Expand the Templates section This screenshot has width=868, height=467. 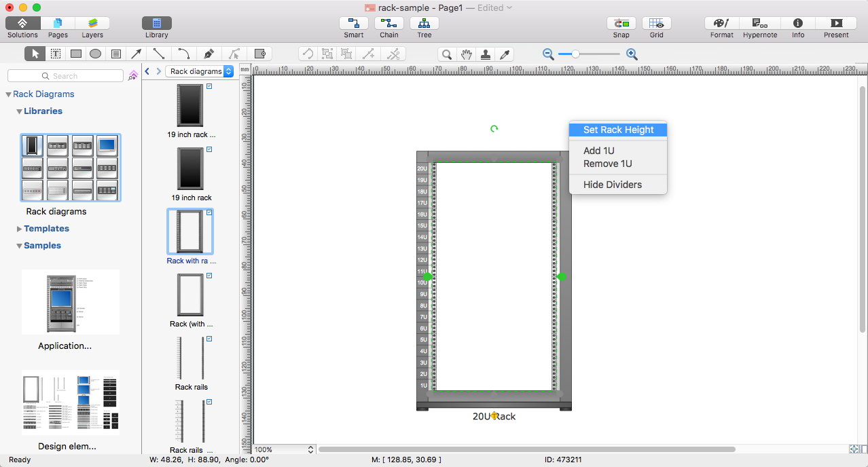(20, 229)
